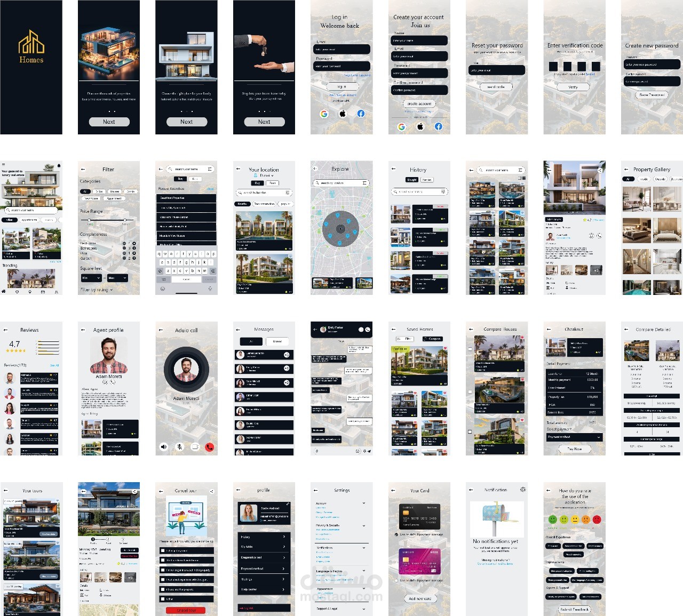Expand the Account section in Settings
This screenshot has width=683, height=616.
tap(364, 503)
